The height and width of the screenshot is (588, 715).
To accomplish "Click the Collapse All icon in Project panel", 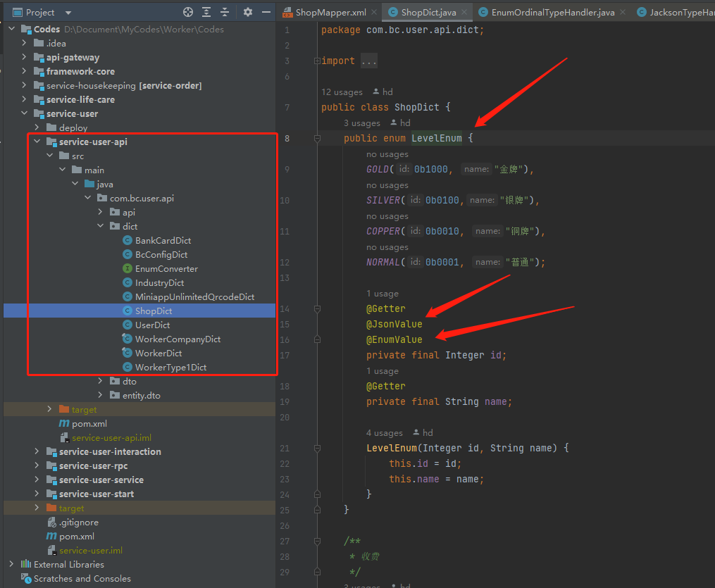I will [x=225, y=12].
